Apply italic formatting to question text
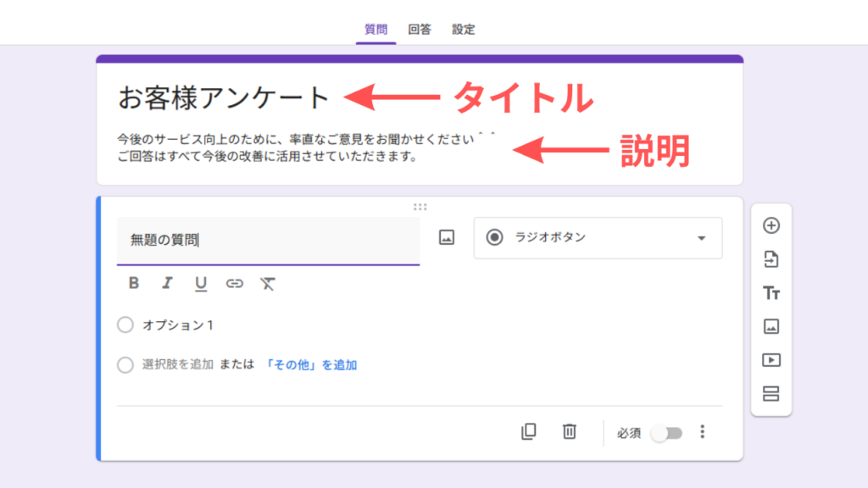 [167, 284]
